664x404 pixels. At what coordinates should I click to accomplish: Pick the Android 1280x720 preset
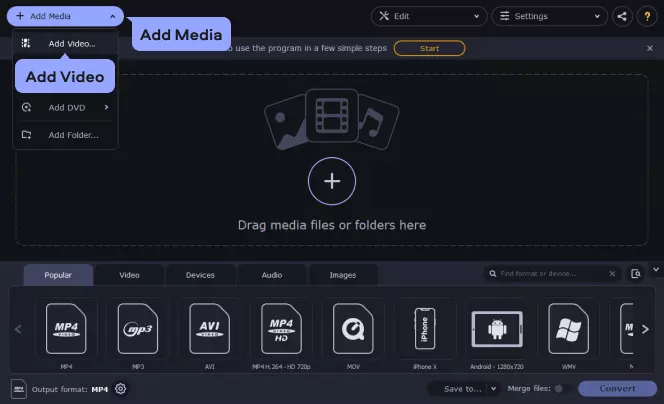point(497,329)
